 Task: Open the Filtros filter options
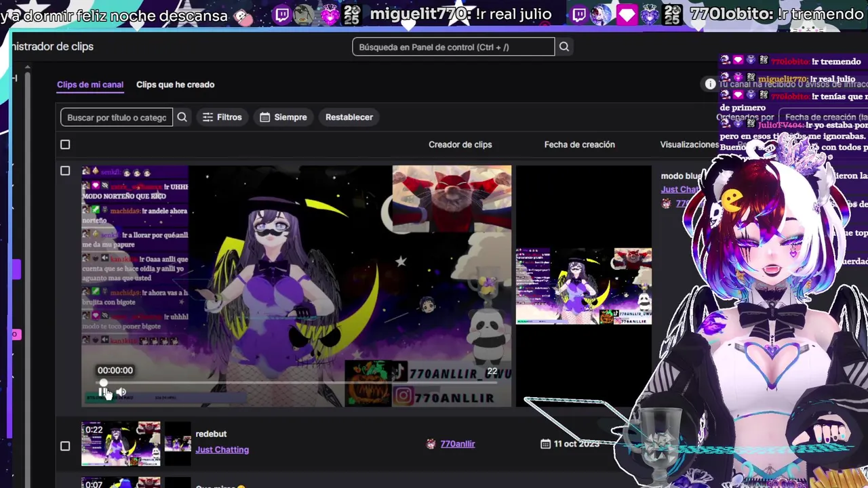[222, 117]
